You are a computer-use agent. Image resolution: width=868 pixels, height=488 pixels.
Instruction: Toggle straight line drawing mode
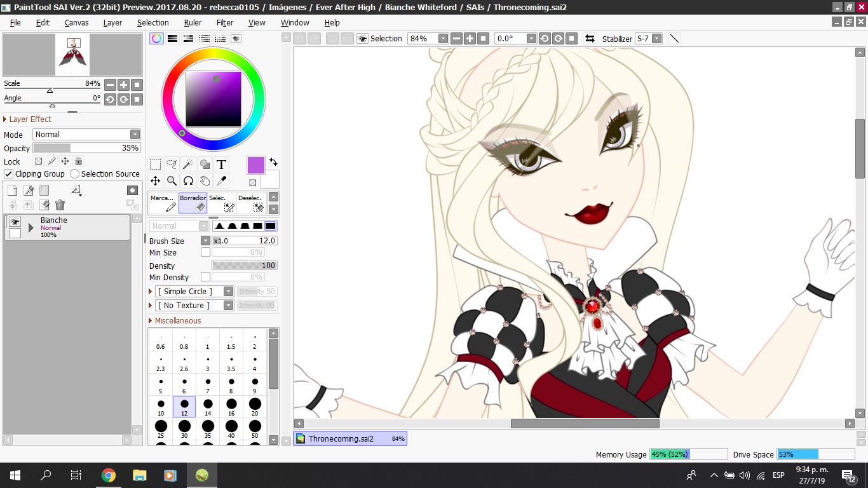tap(675, 39)
